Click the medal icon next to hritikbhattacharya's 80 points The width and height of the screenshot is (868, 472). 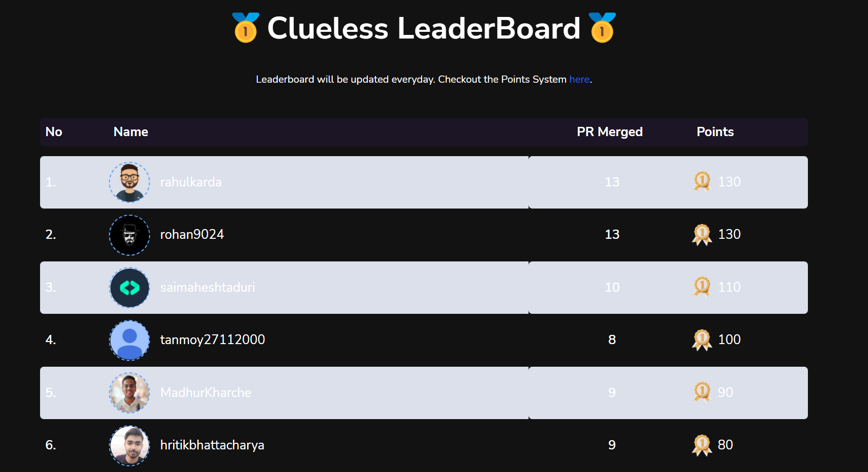click(702, 445)
